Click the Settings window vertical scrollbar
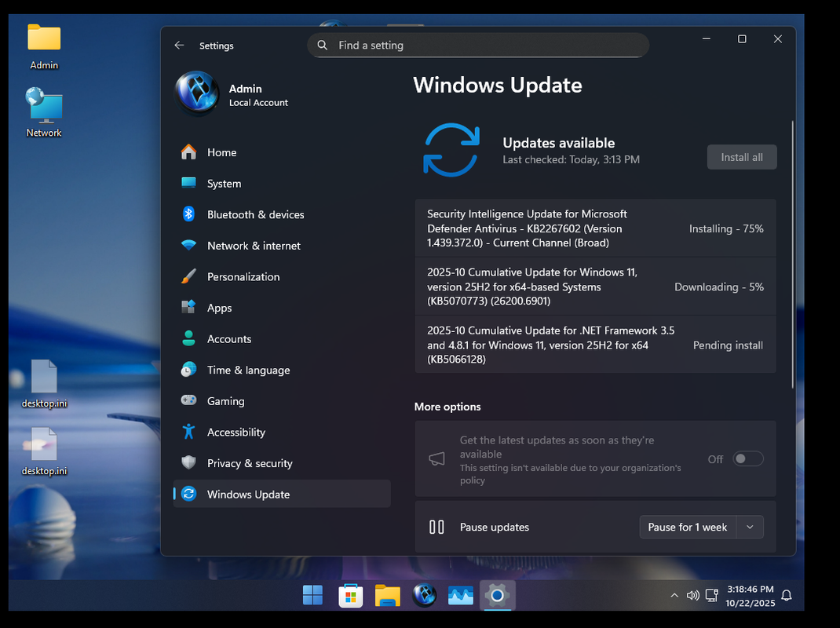840x628 pixels. click(792, 255)
